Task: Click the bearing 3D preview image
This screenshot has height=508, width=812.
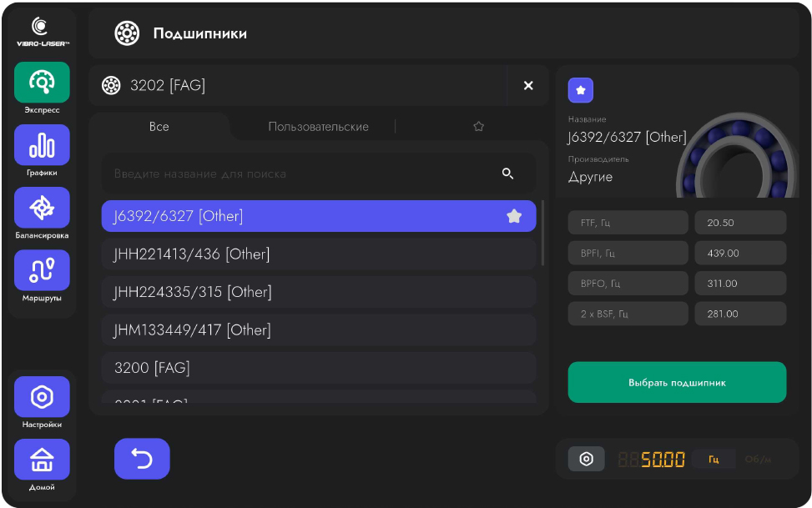Action: 738,155
